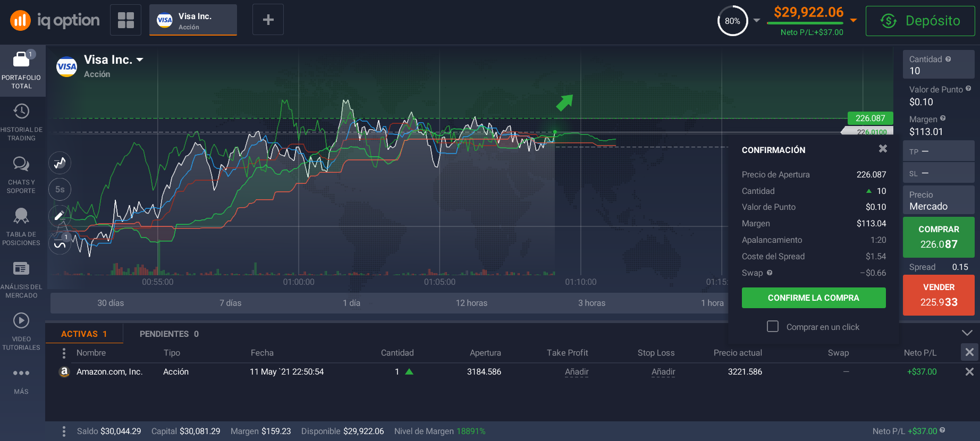This screenshot has width=980, height=441.
Task: Sort by the Fecha column header
Action: click(x=262, y=353)
